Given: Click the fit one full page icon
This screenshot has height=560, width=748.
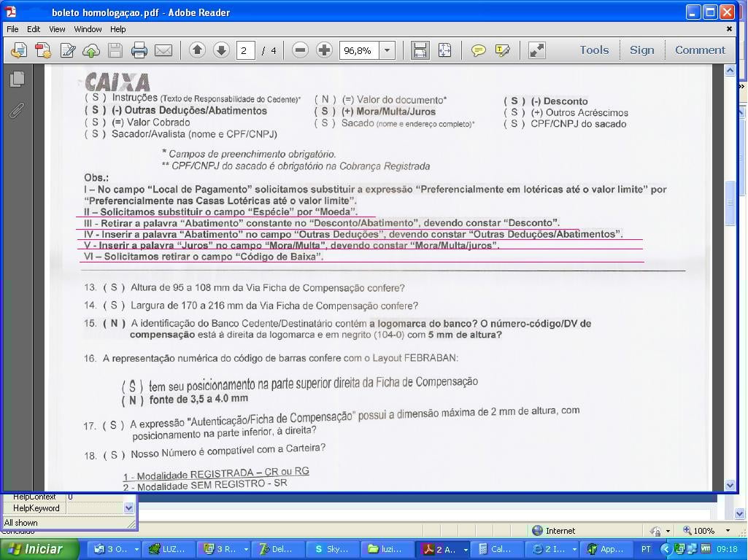Looking at the screenshot, I should [x=444, y=50].
